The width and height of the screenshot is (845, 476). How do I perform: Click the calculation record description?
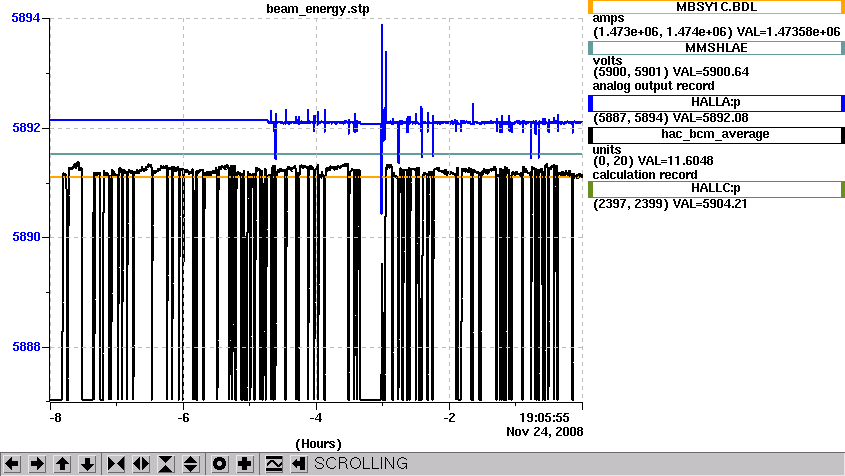[645, 175]
